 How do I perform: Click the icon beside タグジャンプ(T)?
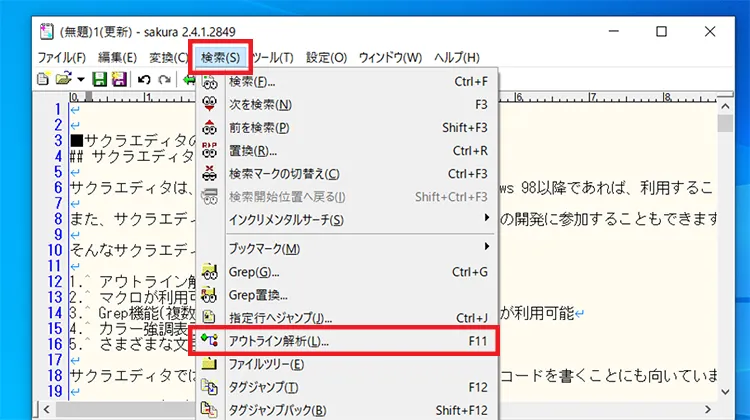click(210, 387)
